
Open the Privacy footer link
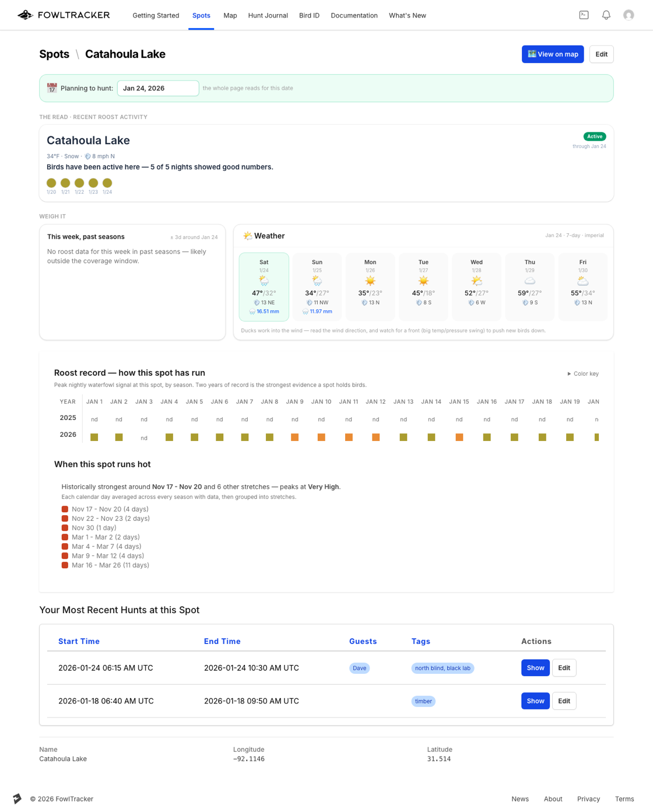(588, 799)
